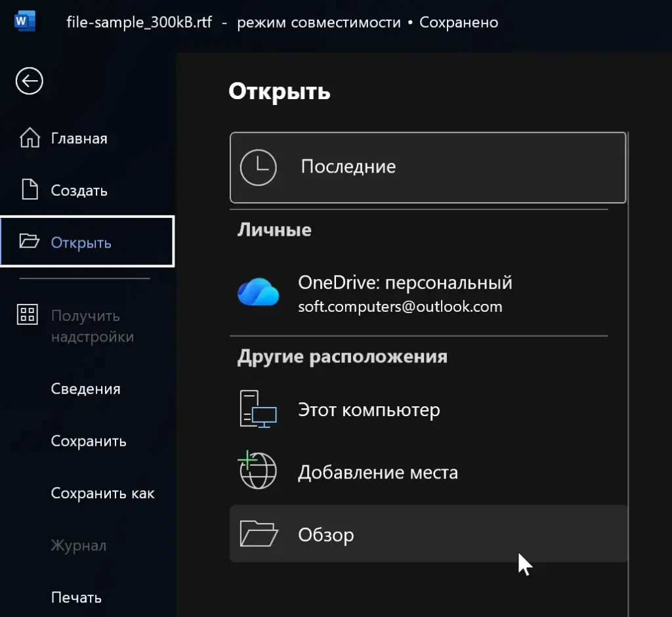
Task: Open the Главная menu item
Action: coord(87,138)
